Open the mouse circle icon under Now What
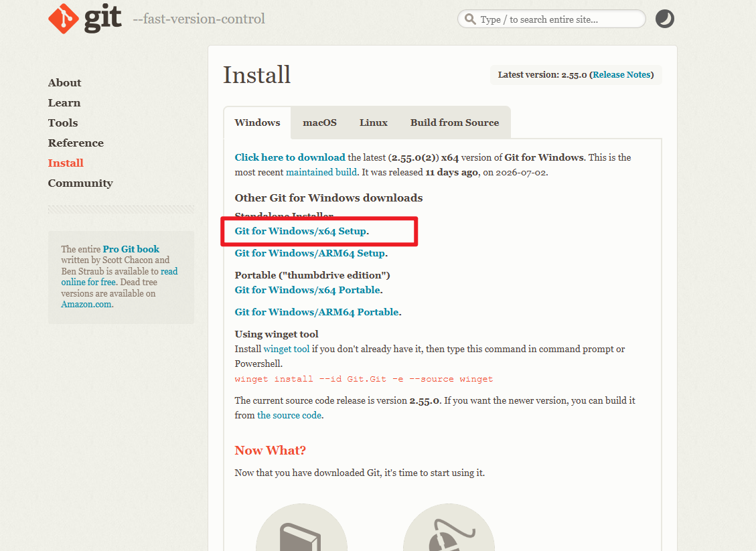Viewport: 756px width, 551px height. pyautogui.click(x=449, y=528)
